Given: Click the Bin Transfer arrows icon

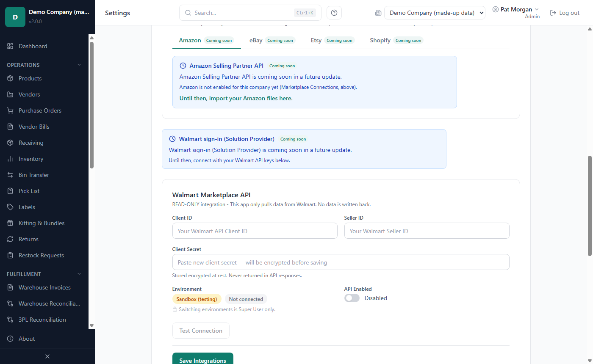Looking at the screenshot, I should pos(10,175).
